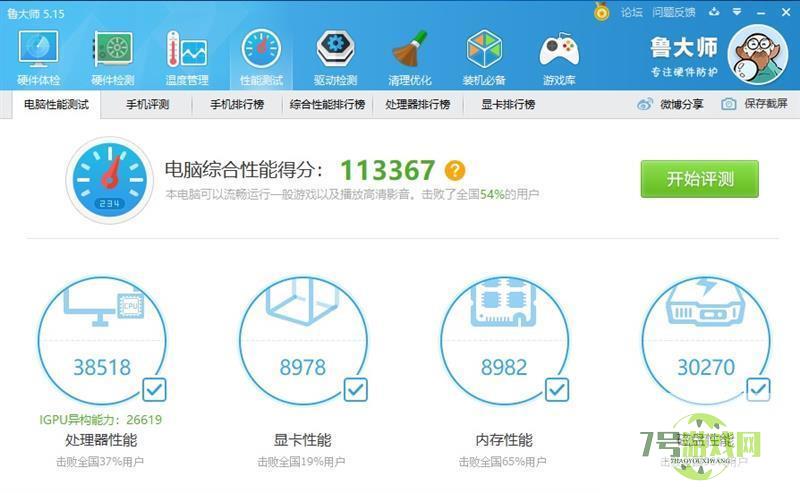Open 硬件检测 hardware detection icon
This screenshot has height=493, width=800.
113,50
